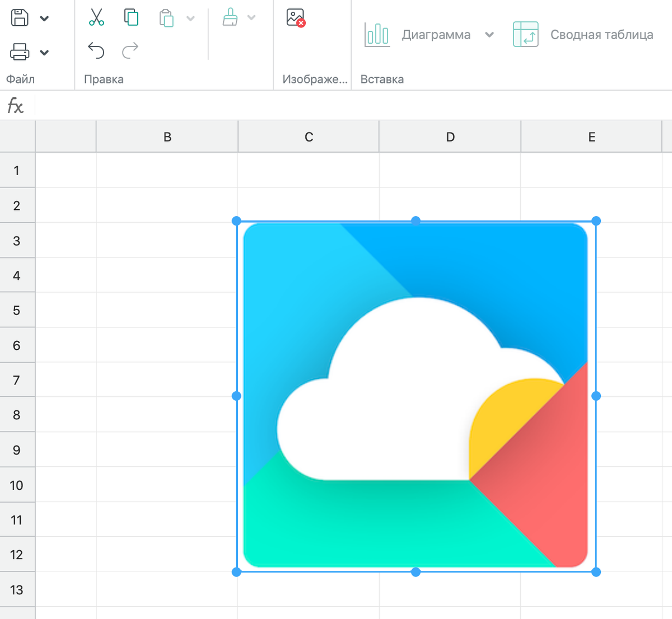Click into the formula bar input
The height and width of the screenshot is (619, 672).
click(x=353, y=105)
